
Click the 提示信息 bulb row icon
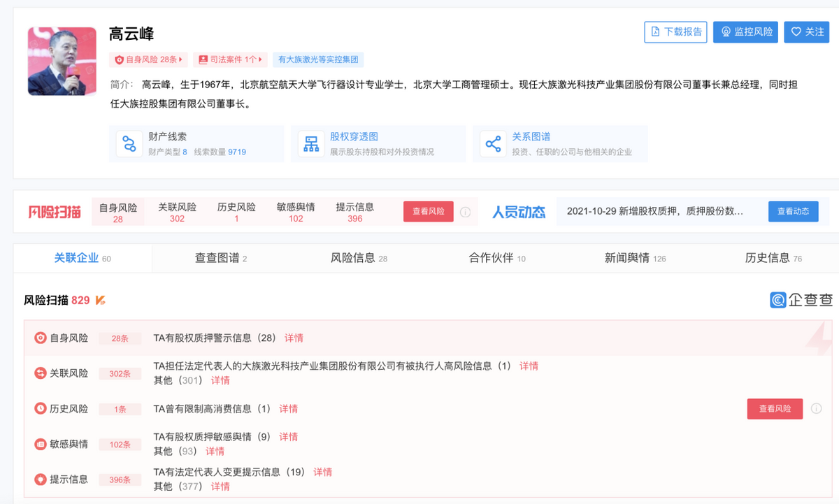pyautogui.click(x=40, y=480)
